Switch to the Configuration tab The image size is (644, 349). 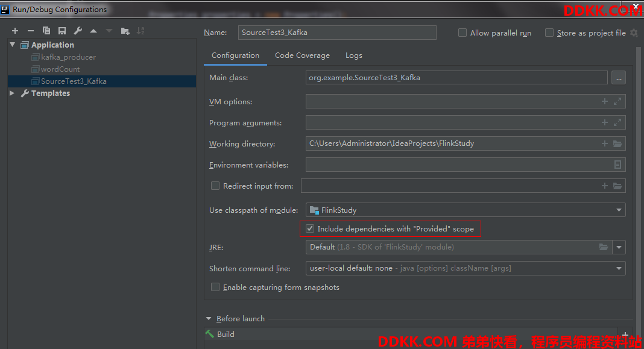pos(235,55)
